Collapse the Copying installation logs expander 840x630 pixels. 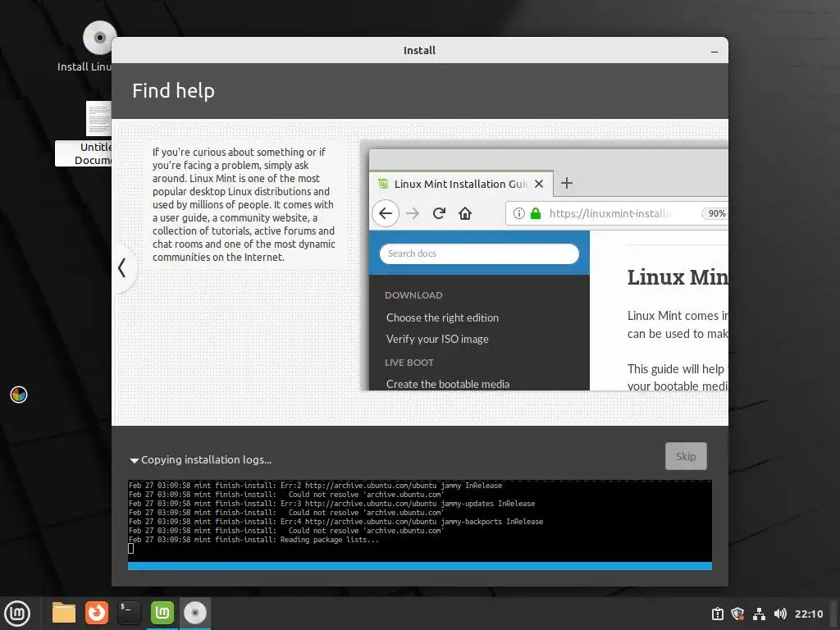(x=200, y=459)
